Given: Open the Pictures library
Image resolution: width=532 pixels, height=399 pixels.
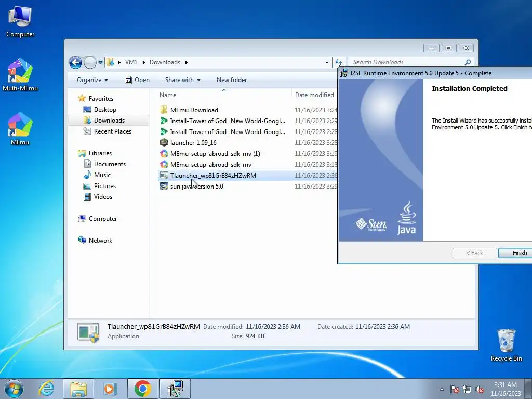Looking at the screenshot, I should tap(105, 185).
